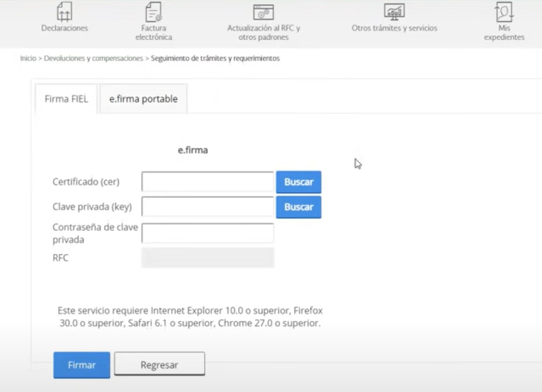Click the Otros trámites y servicios icon
542x392 pixels.
[394, 11]
